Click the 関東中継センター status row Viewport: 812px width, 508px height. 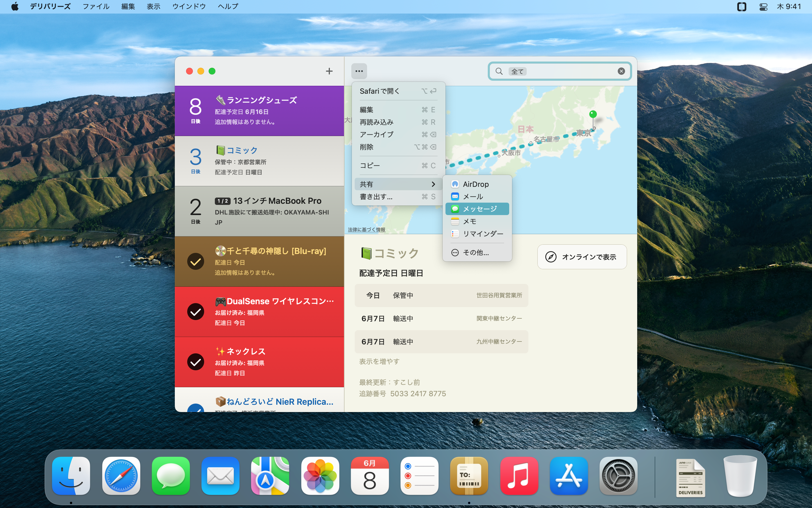(441, 319)
